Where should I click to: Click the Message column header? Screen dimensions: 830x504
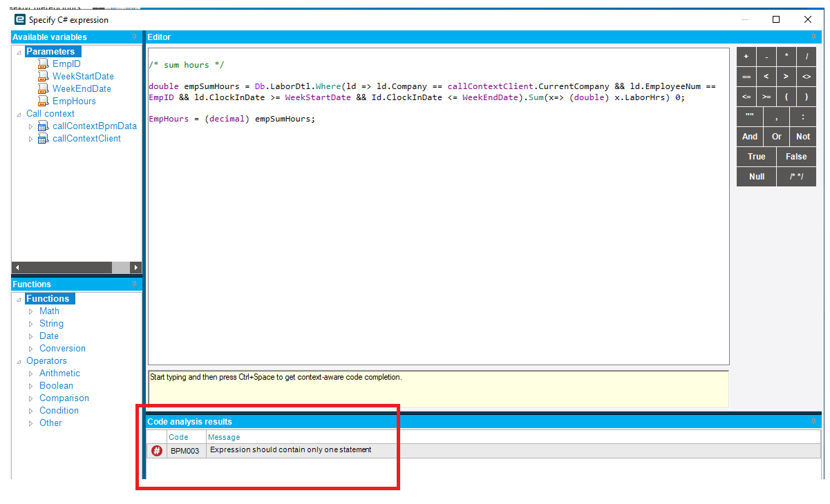click(513, 437)
